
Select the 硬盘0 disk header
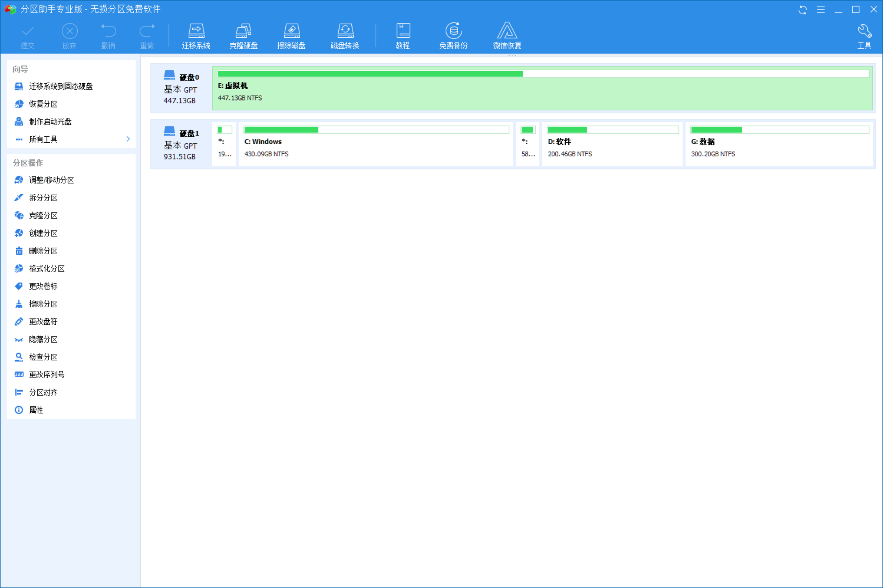click(x=181, y=88)
